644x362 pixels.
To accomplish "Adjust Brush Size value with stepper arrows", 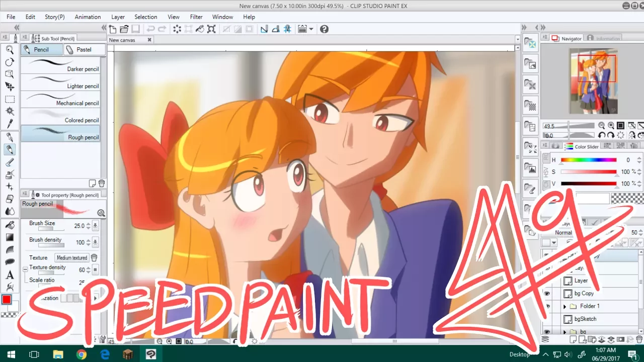I will 89,226.
